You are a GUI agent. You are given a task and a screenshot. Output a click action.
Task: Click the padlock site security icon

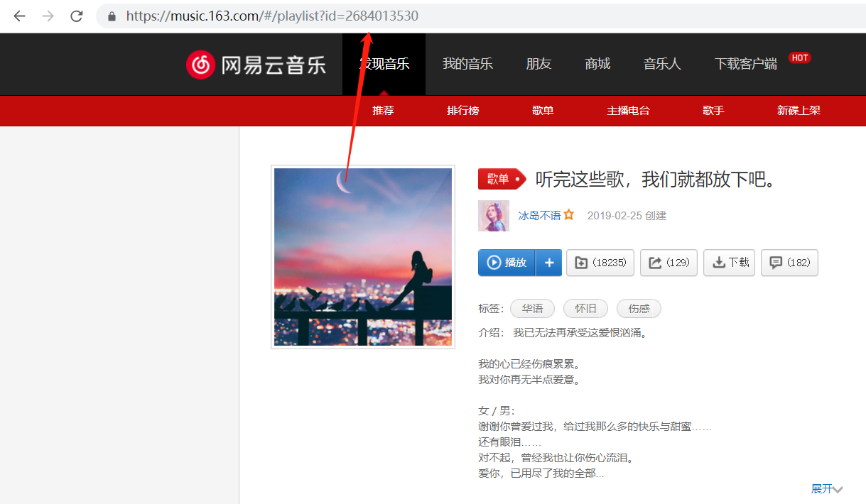(x=112, y=16)
